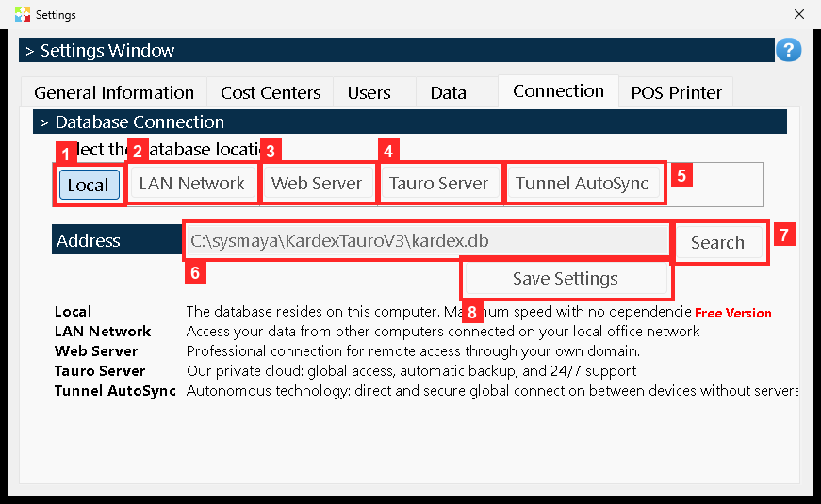Click the bold Tunnel AutoSync description heading
Image resolution: width=821 pixels, height=504 pixels.
[x=115, y=391]
